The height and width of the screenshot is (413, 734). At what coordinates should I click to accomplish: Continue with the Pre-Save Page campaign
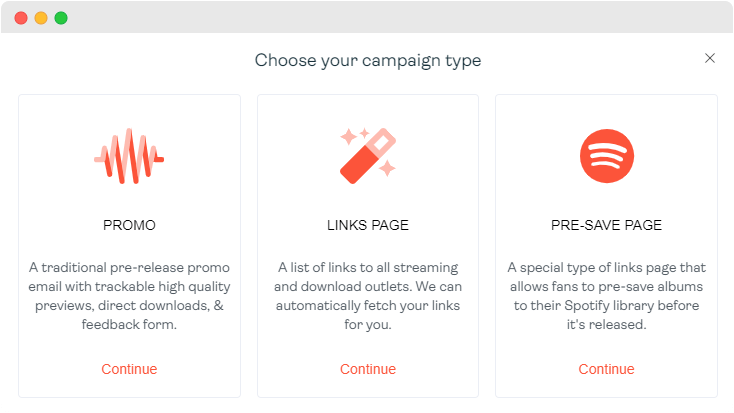(x=606, y=369)
